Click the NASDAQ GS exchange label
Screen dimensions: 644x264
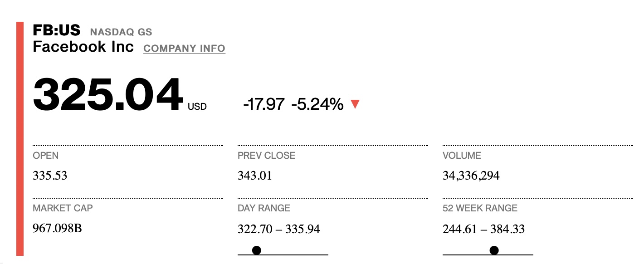coord(121,32)
